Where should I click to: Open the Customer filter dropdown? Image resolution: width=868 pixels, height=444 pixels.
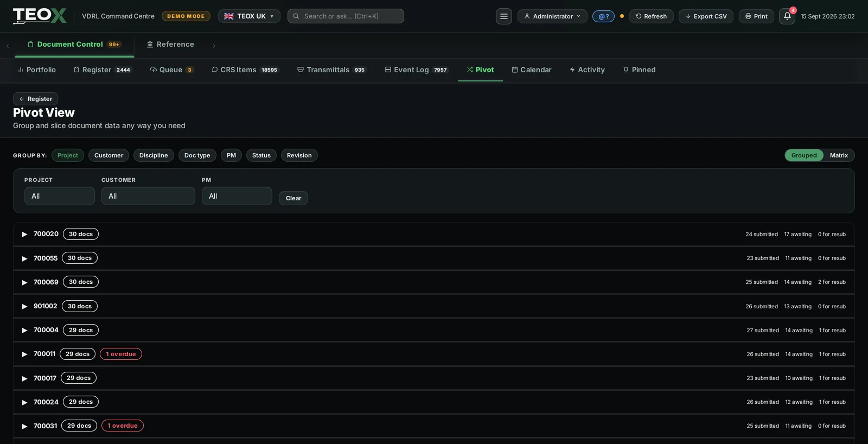tap(148, 196)
